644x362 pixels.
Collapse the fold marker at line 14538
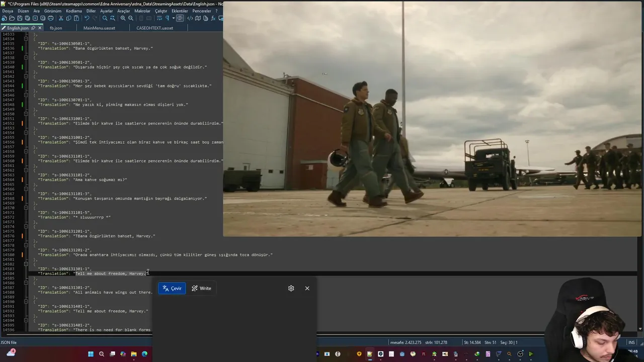point(26,58)
